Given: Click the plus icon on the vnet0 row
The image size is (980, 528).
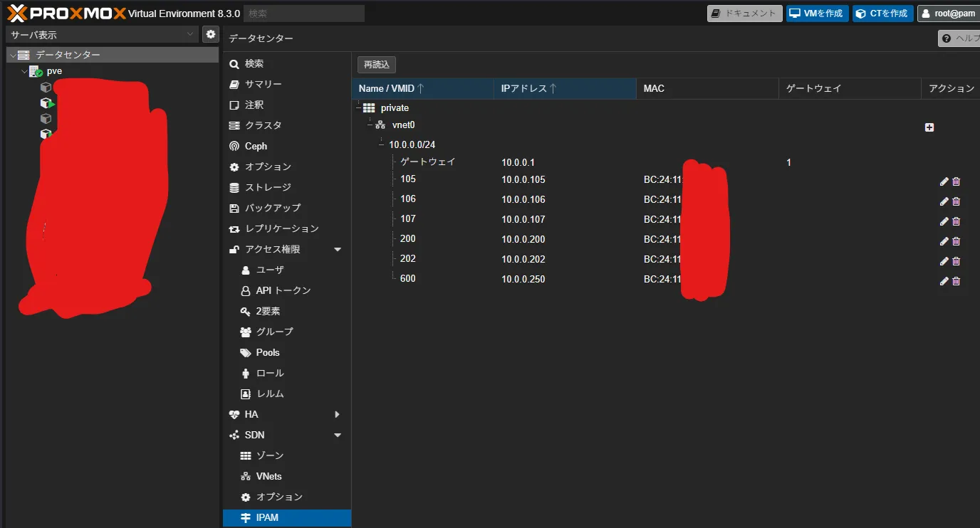Looking at the screenshot, I should coord(929,127).
